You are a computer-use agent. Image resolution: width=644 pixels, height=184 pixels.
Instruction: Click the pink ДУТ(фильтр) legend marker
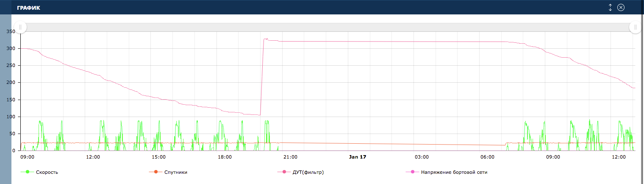(283, 172)
